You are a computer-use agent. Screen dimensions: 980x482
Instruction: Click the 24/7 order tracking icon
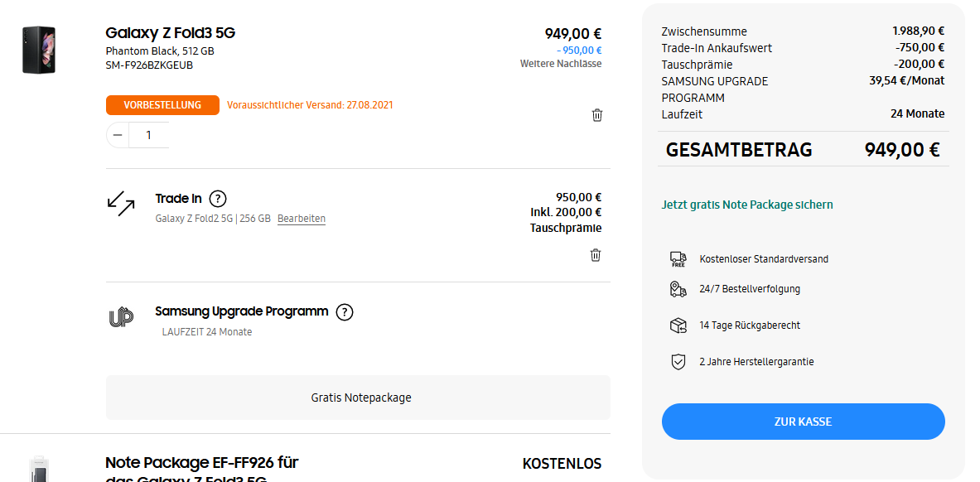[x=678, y=289]
